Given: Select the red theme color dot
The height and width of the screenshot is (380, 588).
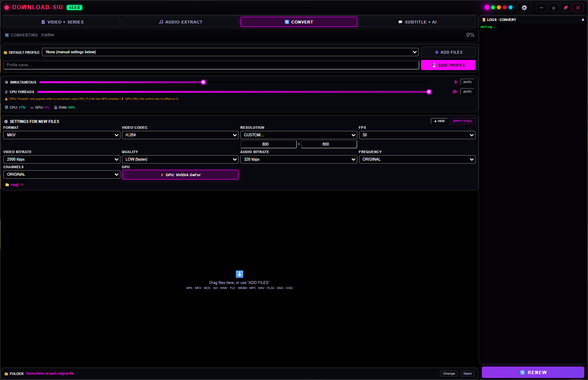Looking at the screenshot, I should (505, 7).
